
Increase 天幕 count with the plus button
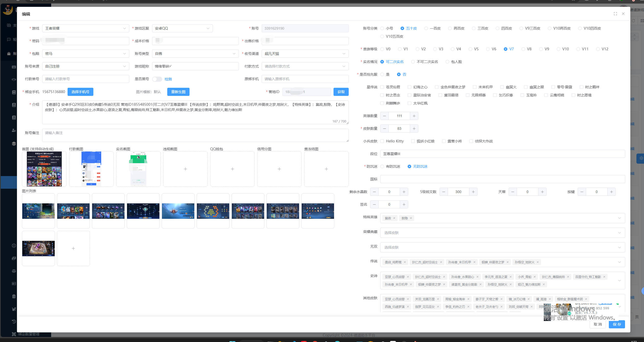(x=542, y=192)
